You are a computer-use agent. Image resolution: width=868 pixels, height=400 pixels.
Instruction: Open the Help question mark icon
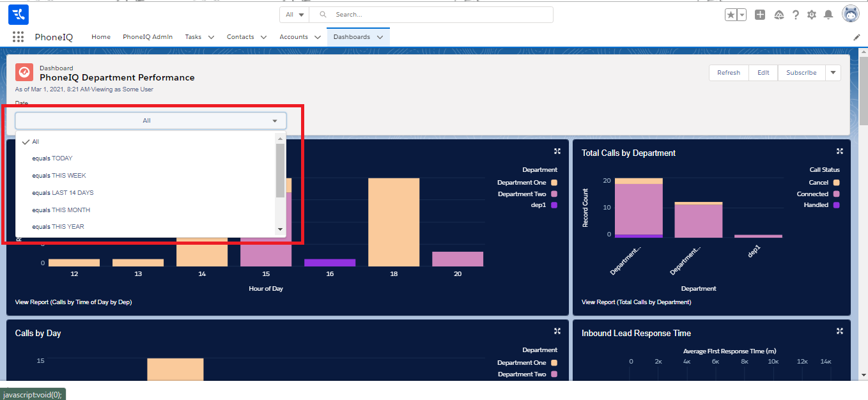[796, 15]
